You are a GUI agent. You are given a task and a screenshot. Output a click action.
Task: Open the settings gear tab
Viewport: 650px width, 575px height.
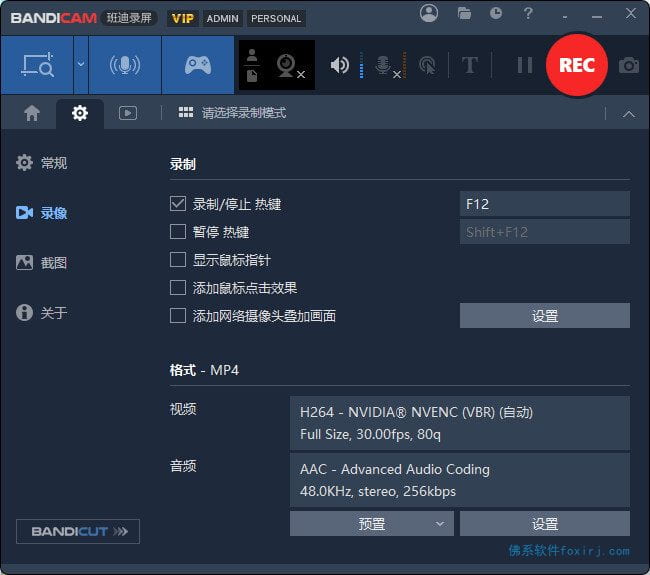(80, 113)
